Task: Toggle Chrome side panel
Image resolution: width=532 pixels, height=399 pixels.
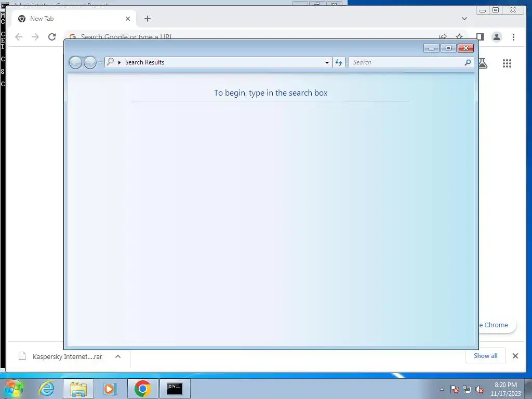Action: (x=480, y=37)
